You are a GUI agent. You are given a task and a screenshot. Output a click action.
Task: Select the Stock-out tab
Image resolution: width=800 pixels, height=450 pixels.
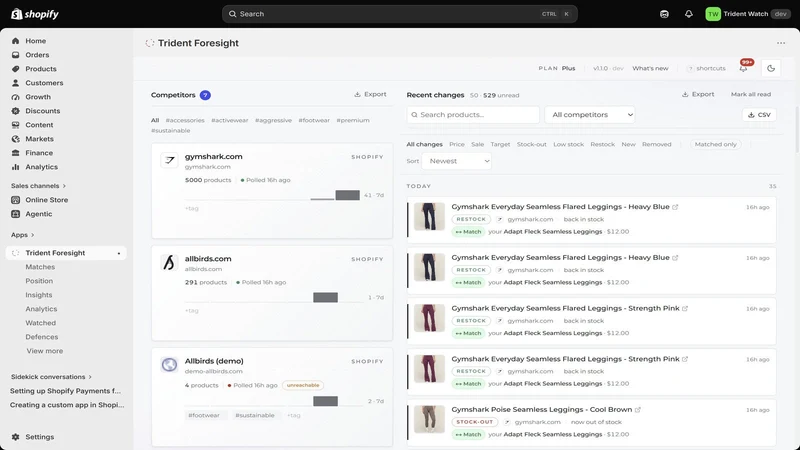531,144
